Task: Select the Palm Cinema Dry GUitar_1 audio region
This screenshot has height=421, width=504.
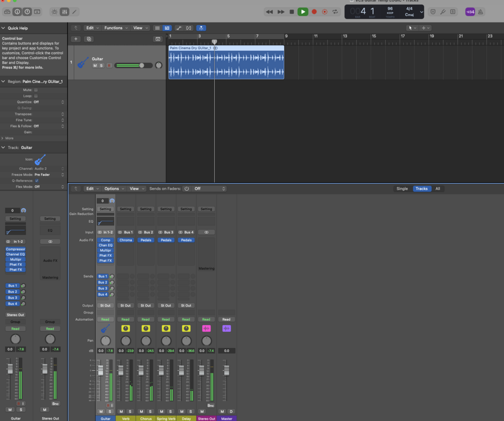Action: 226,62
